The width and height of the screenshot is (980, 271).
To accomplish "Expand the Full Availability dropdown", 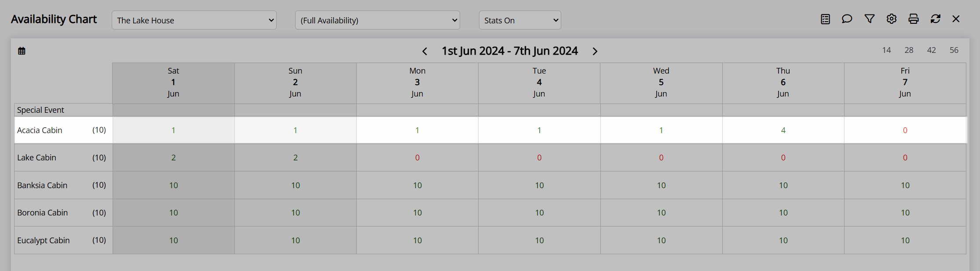I will 377,20.
